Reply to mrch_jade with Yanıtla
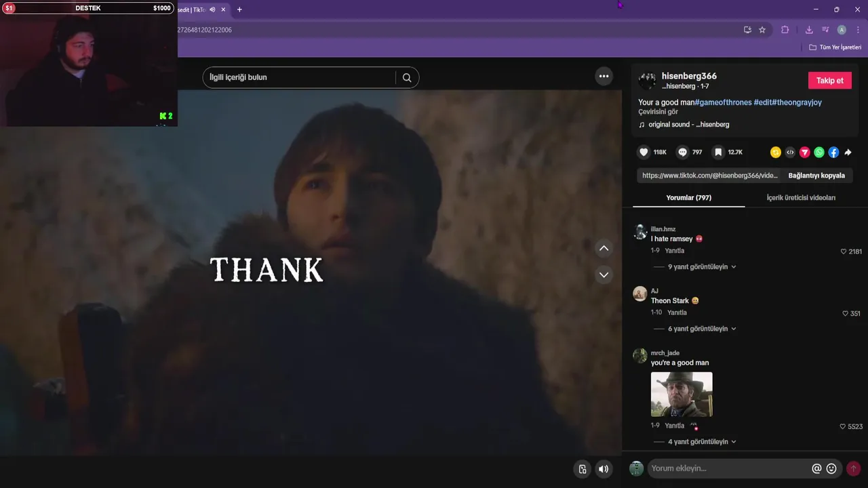Image resolution: width=868 pixels, height=488 pixels. coord(675,426)
